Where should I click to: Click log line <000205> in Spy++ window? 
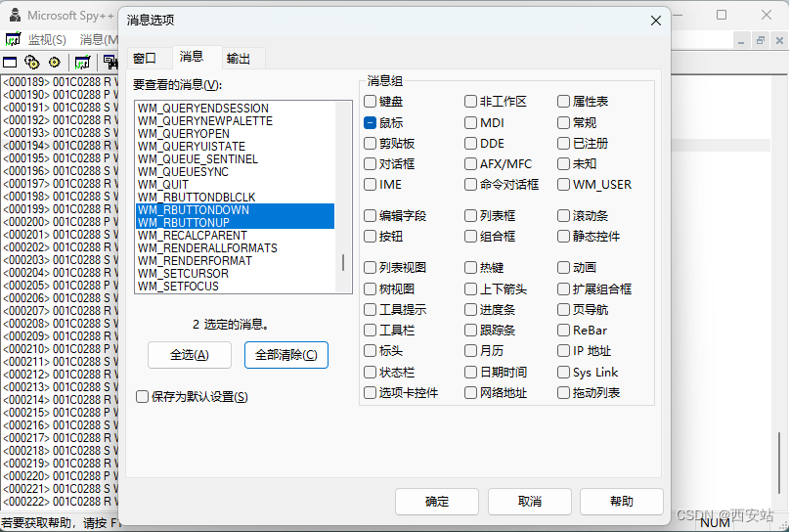tap(61, 286)
